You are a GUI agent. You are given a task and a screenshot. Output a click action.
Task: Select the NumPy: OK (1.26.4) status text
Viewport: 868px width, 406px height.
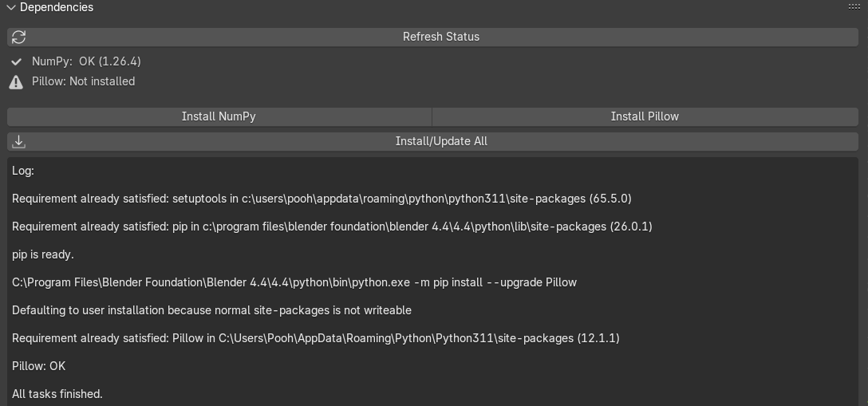pos(86,61)
